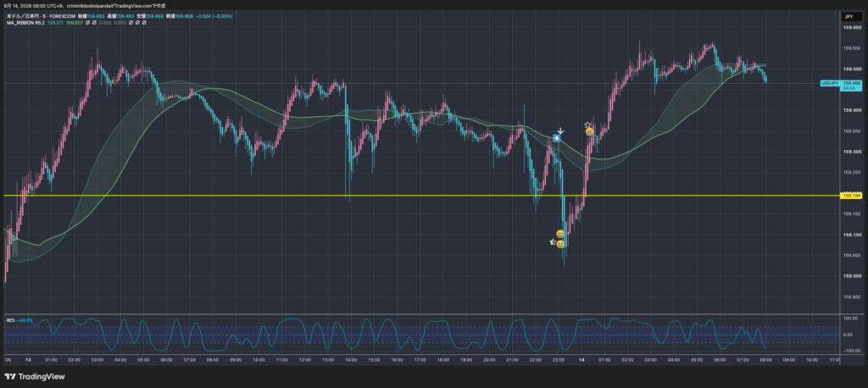Image resolution: width=868 pixels, height=388 pixels.
Task: Click the 高値 high value in the legend
Action: point(127,17)
